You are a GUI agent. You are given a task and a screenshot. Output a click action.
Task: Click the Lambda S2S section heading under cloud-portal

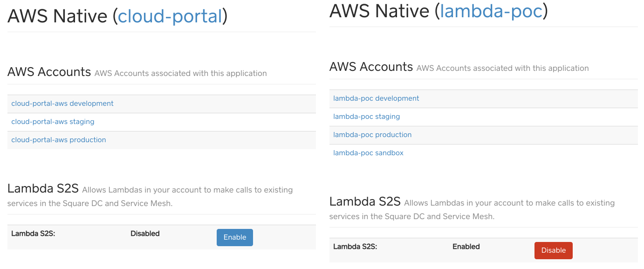click(43, 189)
